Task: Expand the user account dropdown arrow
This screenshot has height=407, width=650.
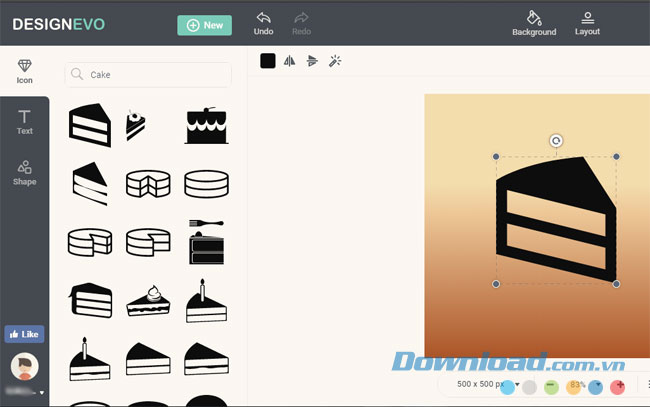Action: 41,393
